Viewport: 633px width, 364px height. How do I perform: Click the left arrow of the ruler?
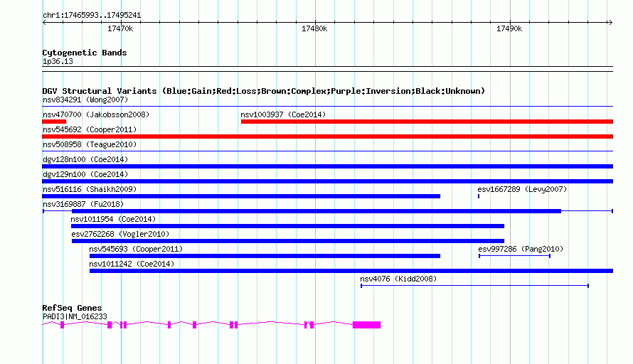click(44, 23)
